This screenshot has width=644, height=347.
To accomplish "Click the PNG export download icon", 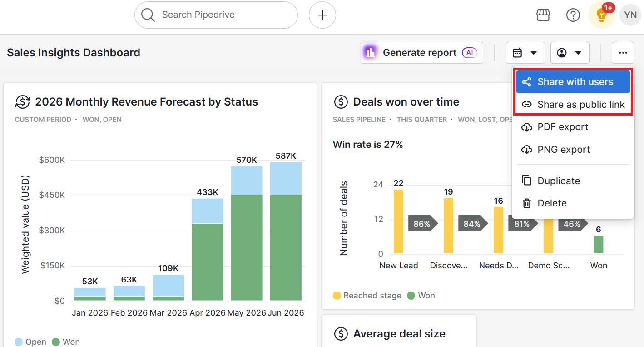I will point(526,150).
